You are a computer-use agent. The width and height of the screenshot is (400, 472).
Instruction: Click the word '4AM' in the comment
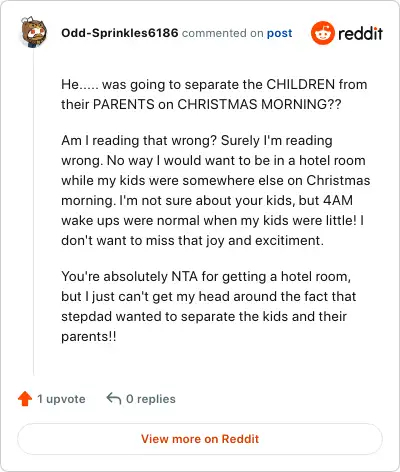coord(338,200)
